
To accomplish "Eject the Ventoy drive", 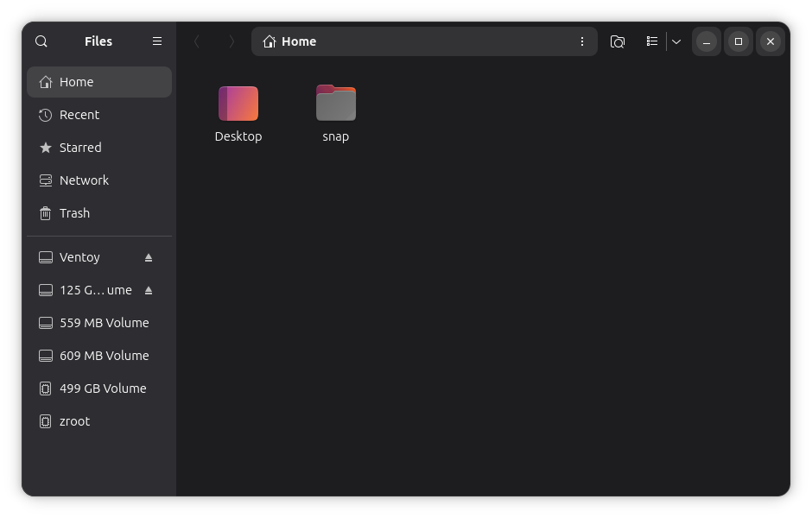I will (149, 257).
